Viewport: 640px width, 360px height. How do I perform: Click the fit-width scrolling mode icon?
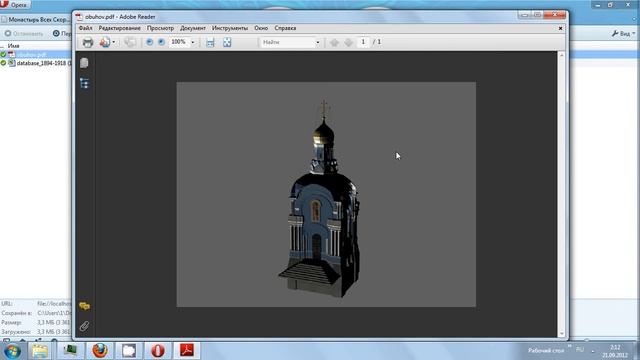click(x=210, y=42)
